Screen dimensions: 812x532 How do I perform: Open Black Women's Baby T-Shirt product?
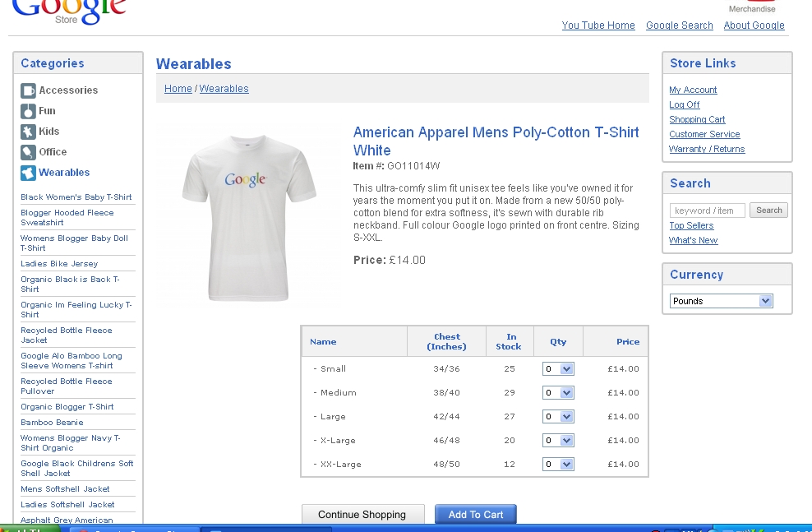[x=76, y=197]
